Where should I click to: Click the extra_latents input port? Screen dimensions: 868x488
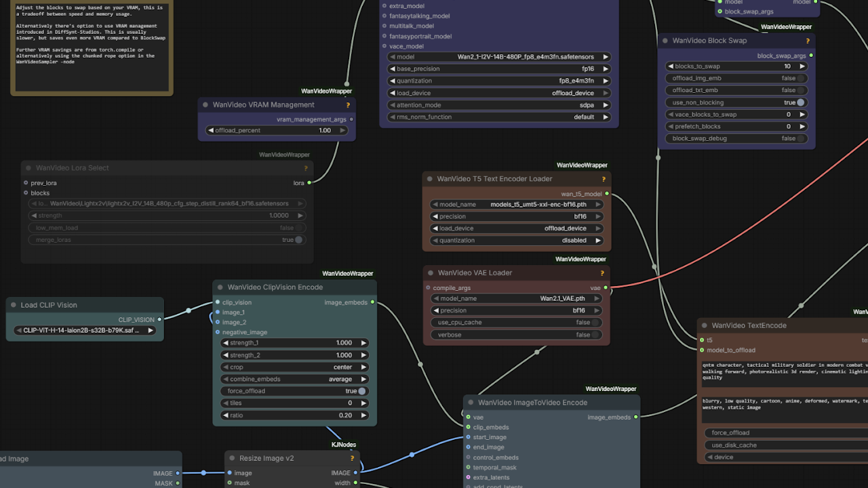(468, 478)
